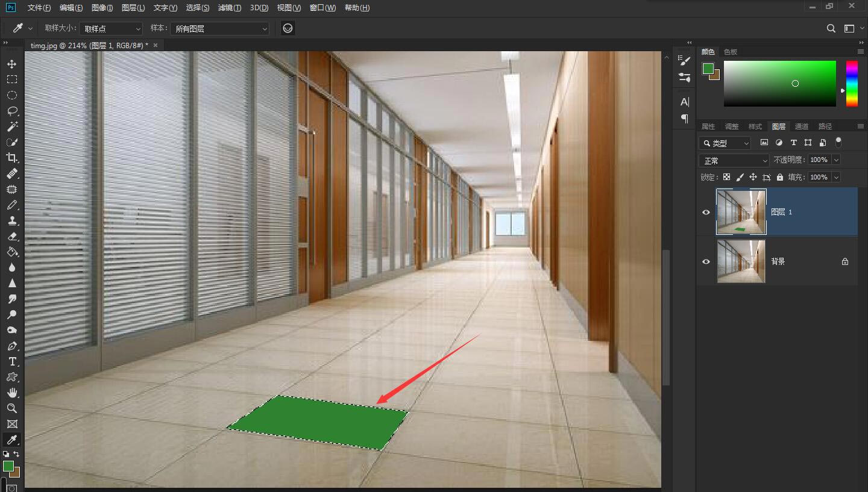Select the Zoom magnifier tool

(12, 408)
